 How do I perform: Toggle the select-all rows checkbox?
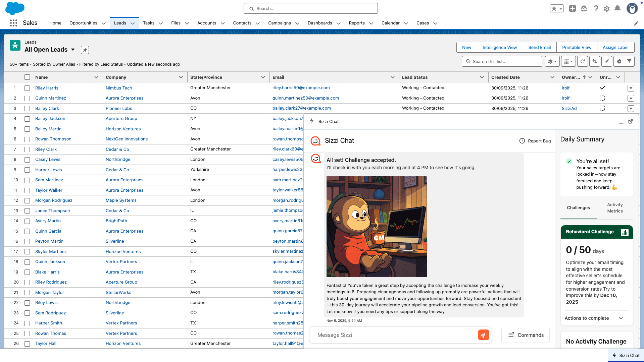(27, 77)
